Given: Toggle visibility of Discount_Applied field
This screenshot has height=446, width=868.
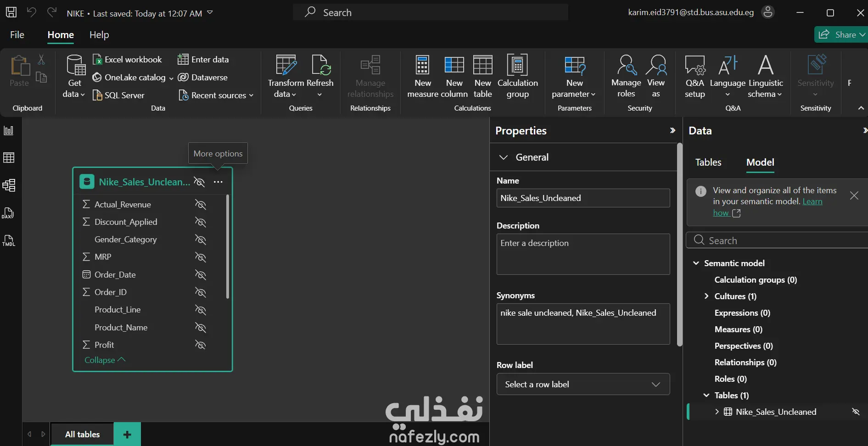Looking at the screenshot, I should tap(201, 222).
